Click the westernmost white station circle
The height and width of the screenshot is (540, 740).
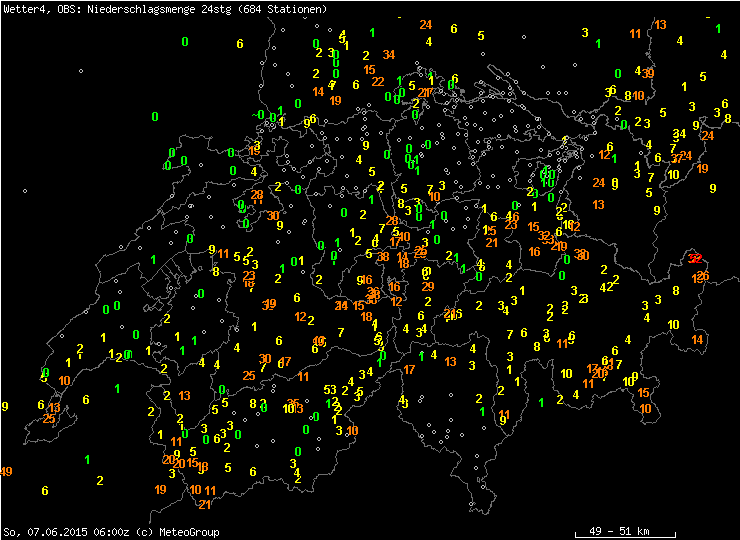80,71
